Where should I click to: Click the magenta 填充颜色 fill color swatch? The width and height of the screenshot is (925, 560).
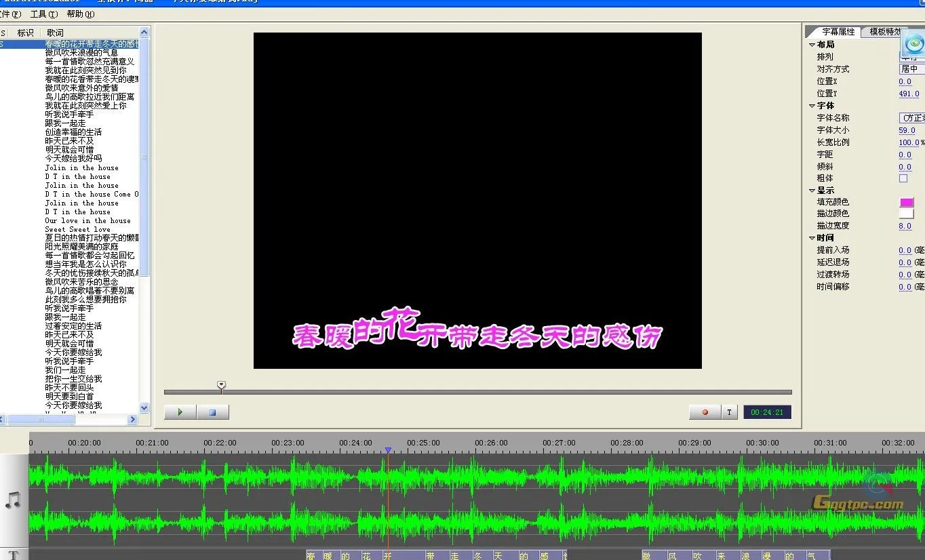pyautogui.click(x=907, y=201)
